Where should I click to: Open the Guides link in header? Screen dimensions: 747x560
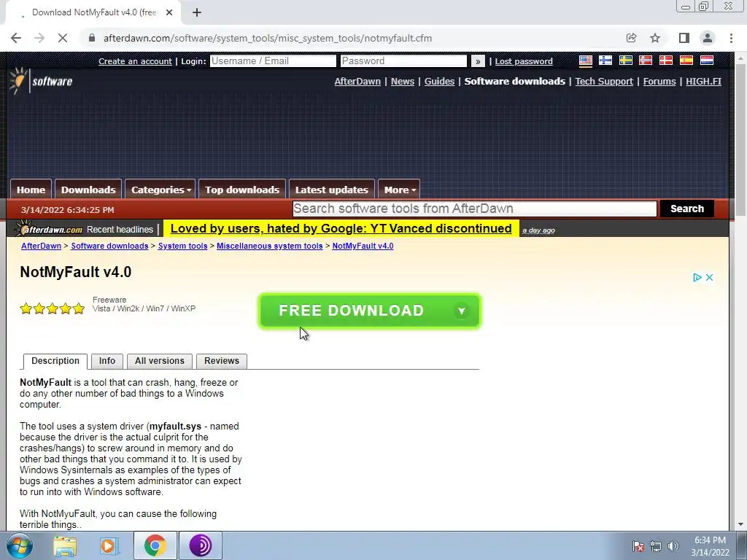(439, 82)
